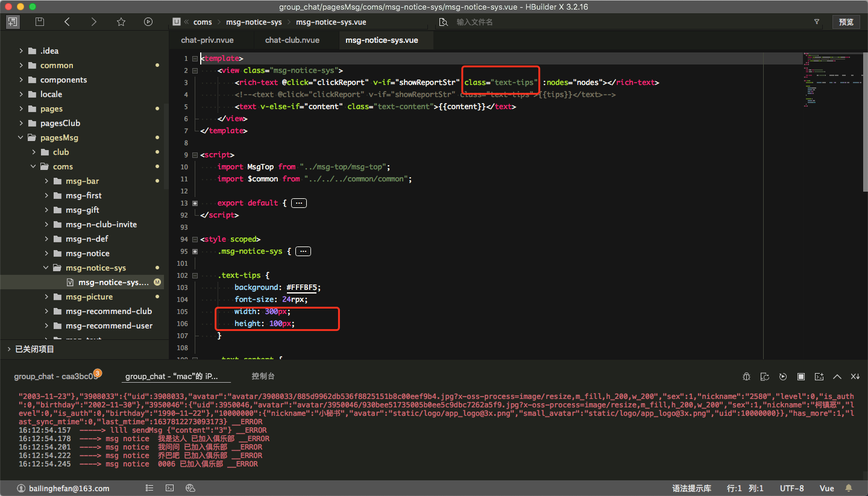Collapse the pagesMsg folder
The image size is (868, 496).
coord(21,137)
